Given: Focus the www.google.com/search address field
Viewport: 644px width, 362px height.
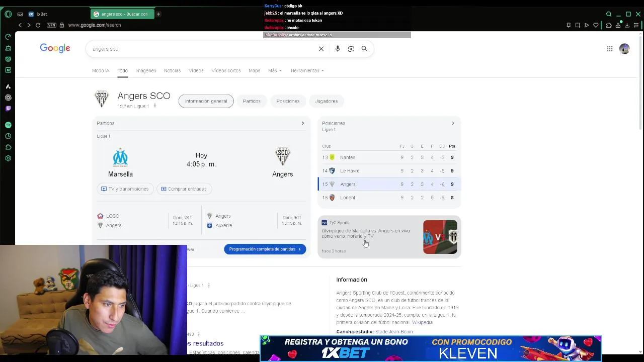Looking at the screenshot, I should [94, 25].
